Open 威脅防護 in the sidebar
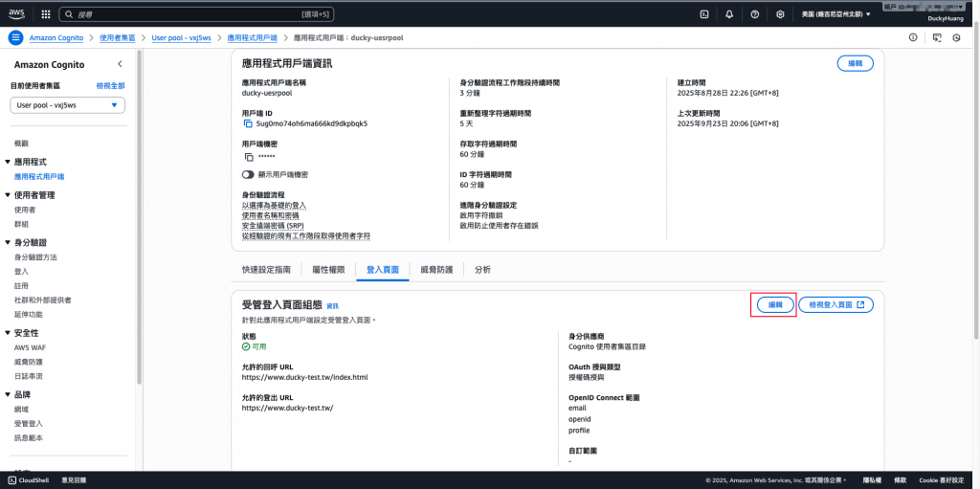Screen dimensions: 980x489 coord(28,362)
